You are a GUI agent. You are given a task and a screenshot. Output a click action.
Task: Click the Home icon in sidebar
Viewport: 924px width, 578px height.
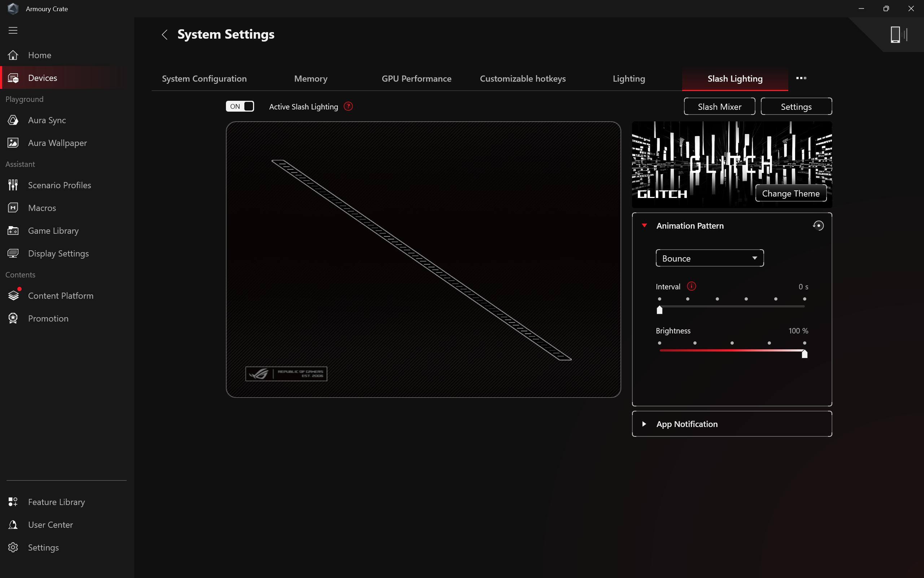(x=13, y=55)
